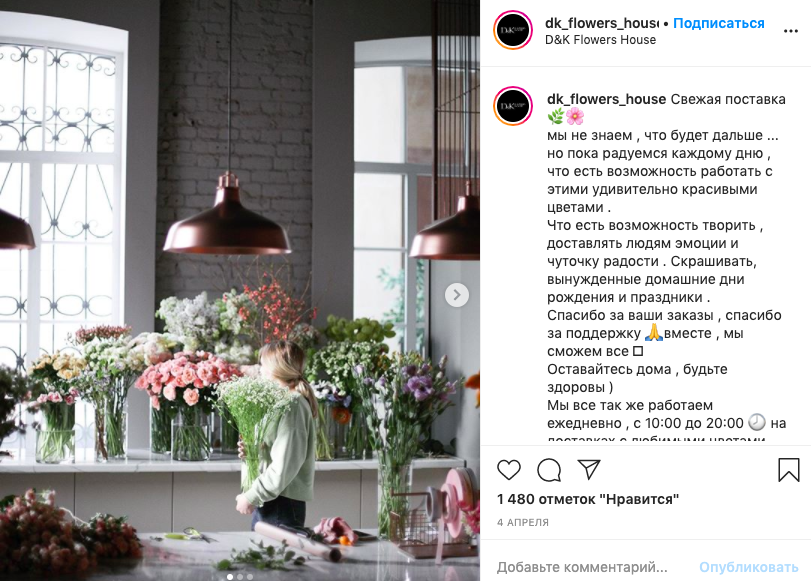Select the first carousel dot indicator
Screen dimensions: 811x581
tap(230, 576)
